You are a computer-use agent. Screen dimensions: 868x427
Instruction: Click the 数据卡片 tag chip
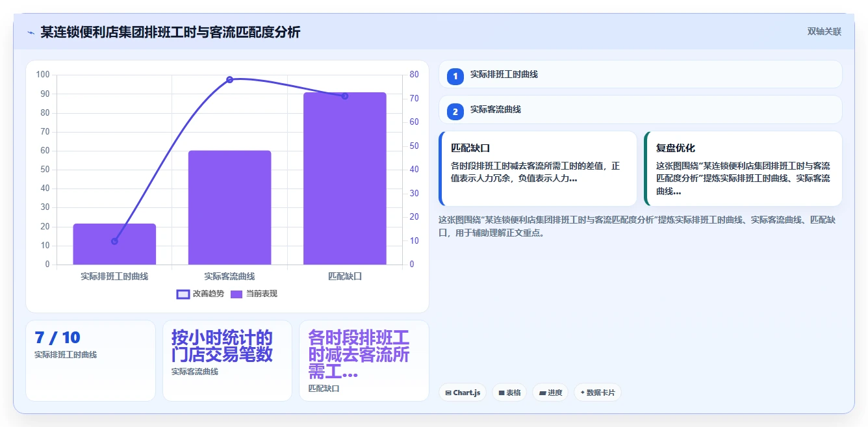(597, 393)
